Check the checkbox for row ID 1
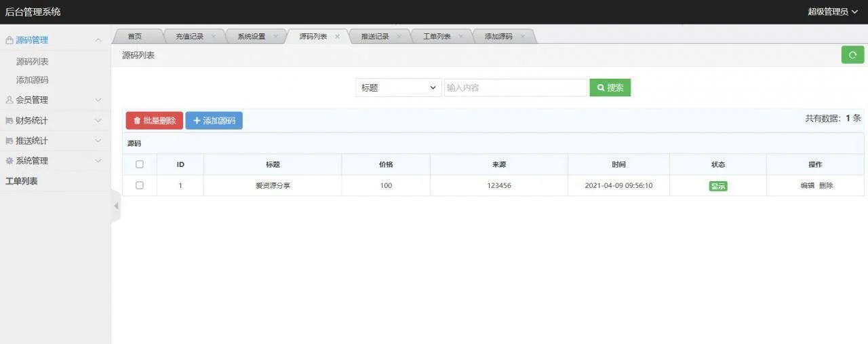 140,185
